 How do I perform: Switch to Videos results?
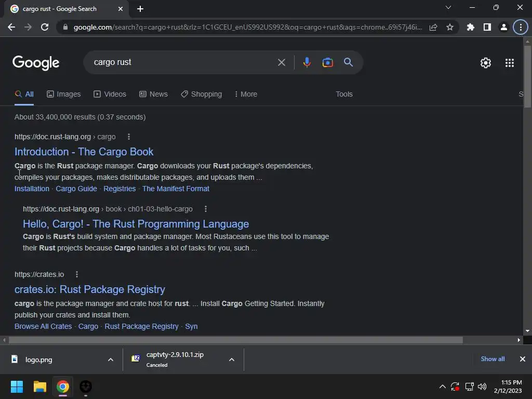click(110, 95)
